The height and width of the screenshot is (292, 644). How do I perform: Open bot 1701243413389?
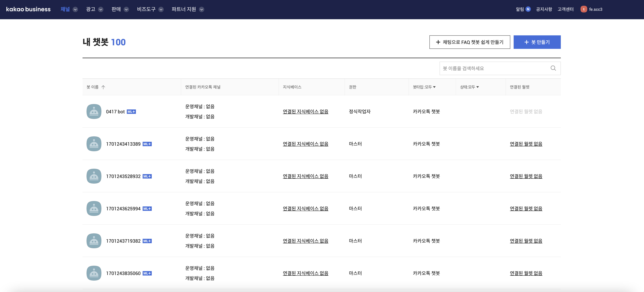coord(123,144)
